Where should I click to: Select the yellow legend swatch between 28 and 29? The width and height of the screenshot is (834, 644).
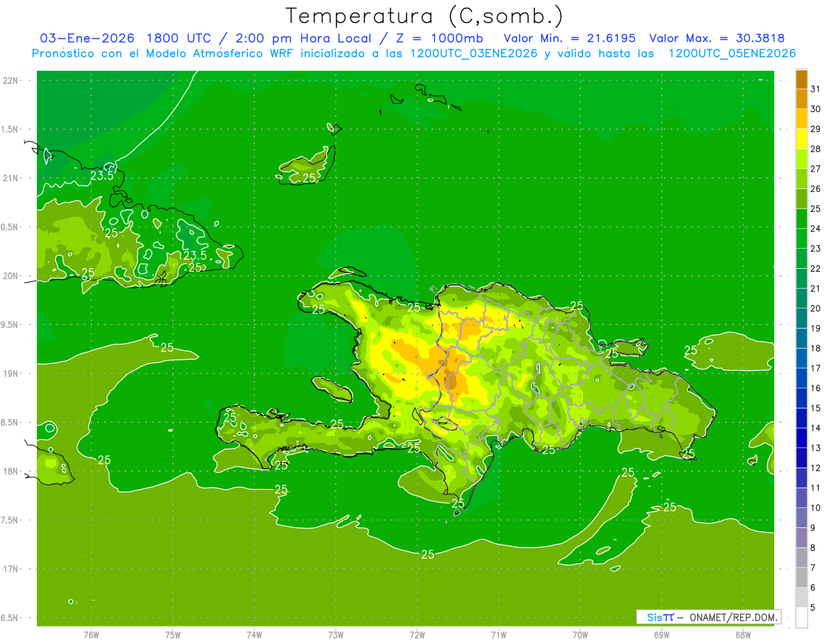[x=801, y=139]
